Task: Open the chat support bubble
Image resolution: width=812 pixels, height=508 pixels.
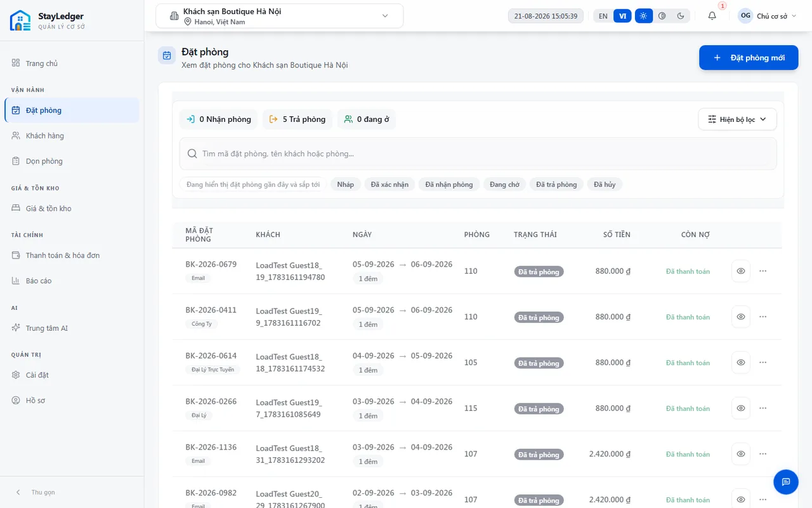Action: coord(786,482)
